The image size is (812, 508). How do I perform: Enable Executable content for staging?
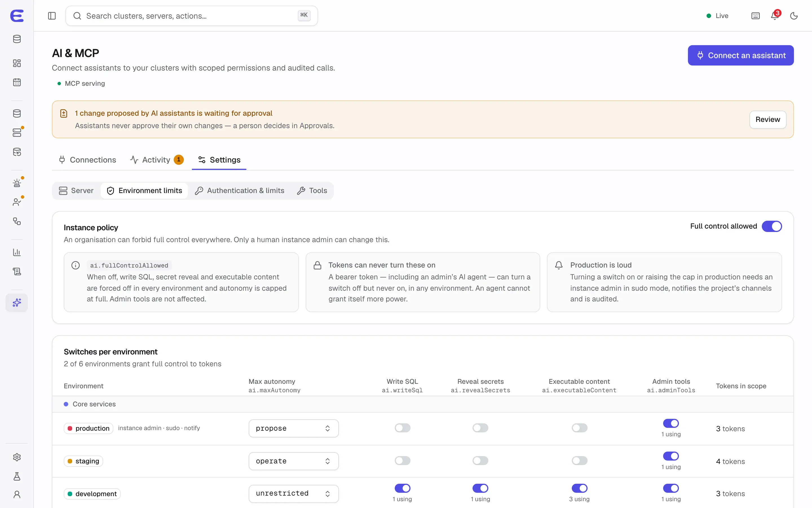pos(579,460)
